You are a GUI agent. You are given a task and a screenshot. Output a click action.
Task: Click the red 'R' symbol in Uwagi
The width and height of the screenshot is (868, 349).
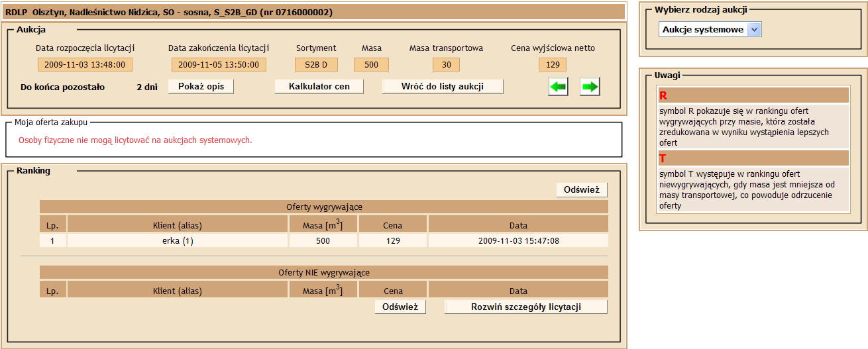pos(663,95)
